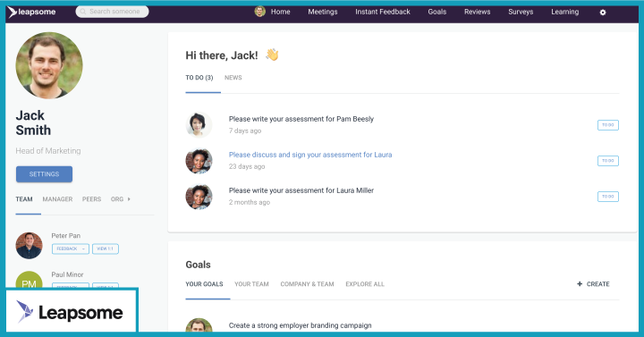Click 'Please write your assessment for Laura Miller'

[301, 190]
